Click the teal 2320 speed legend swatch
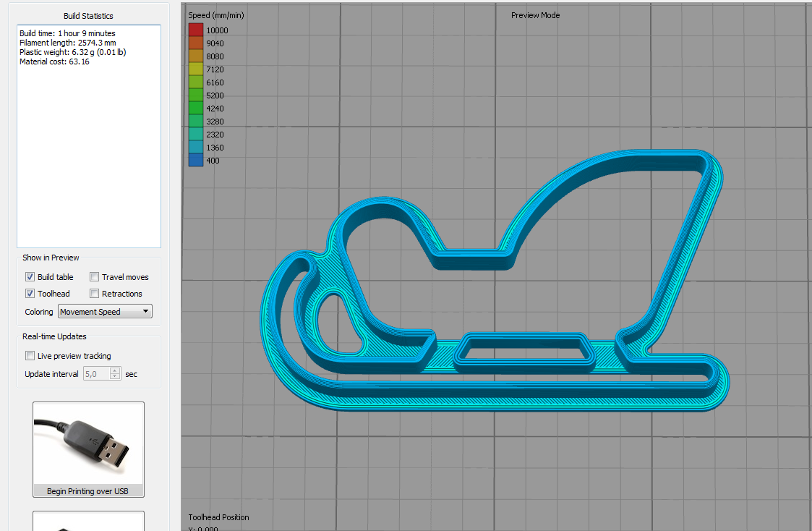Screen dimensions: 812x531 tap(195, 135)
